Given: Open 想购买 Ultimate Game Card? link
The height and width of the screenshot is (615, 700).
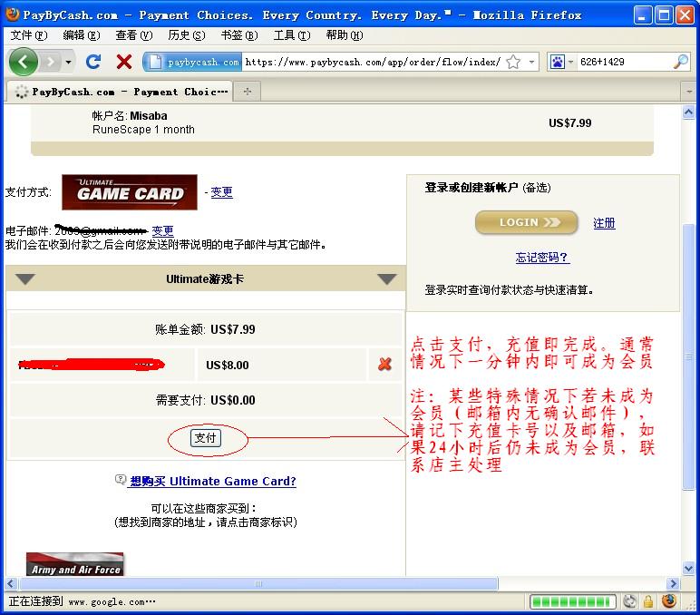Looking at the screenshot, I should 213,482.
